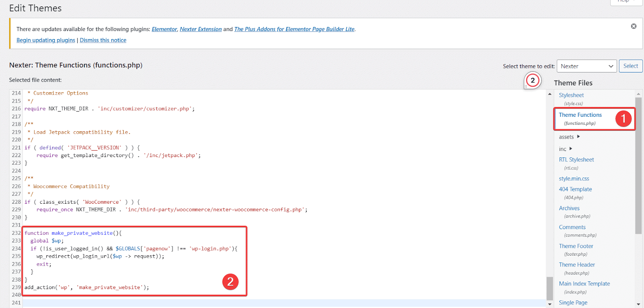
Task: Open the Elementor plugin link
Action: click(164, 29)
